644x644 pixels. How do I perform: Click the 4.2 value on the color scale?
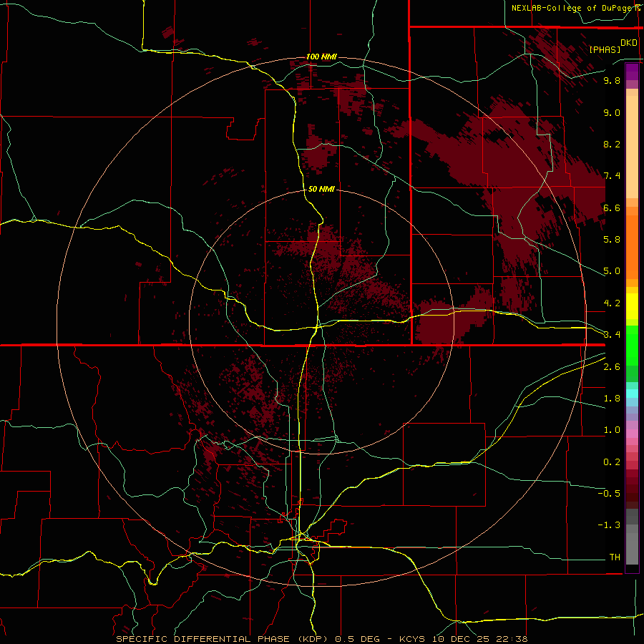coord(612,303)
